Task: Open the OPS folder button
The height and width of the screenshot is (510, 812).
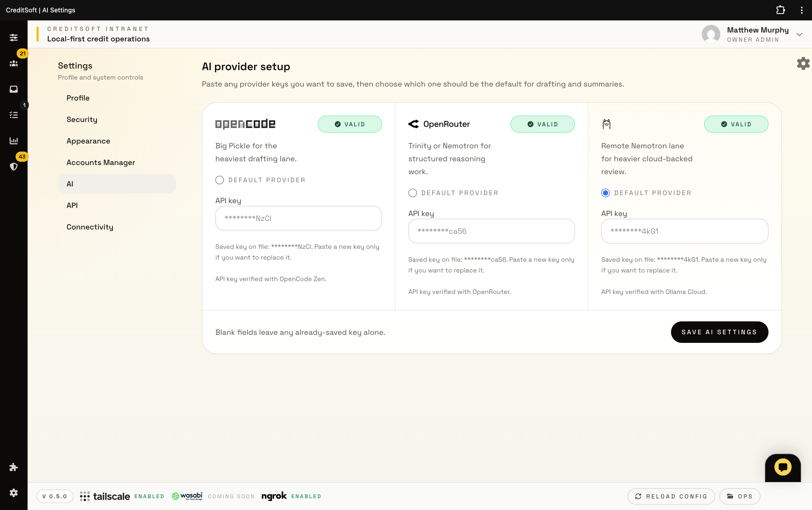Action: point(740,496)
